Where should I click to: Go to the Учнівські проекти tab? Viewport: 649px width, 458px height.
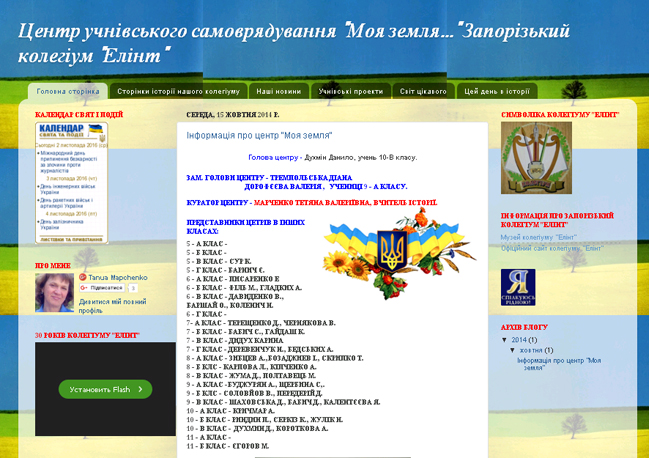(x=350, y=91)
